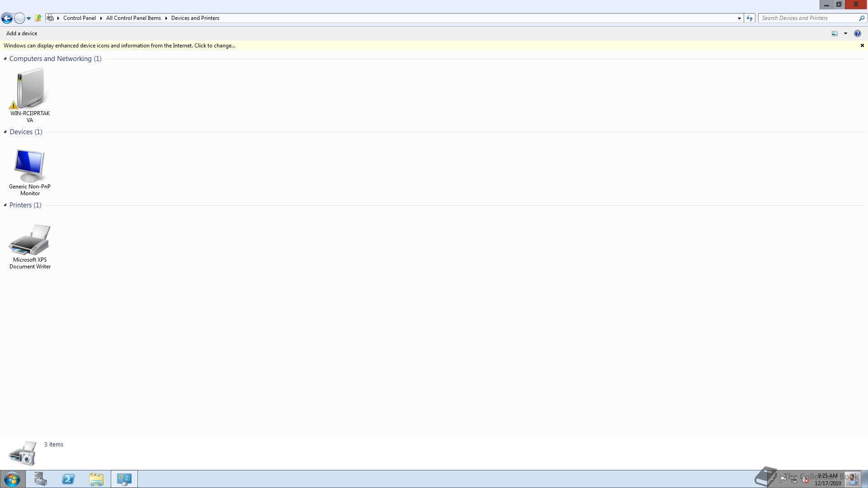Change your view icon in toolbar
This screenshot has width=868, height=488.
[835, 33]
